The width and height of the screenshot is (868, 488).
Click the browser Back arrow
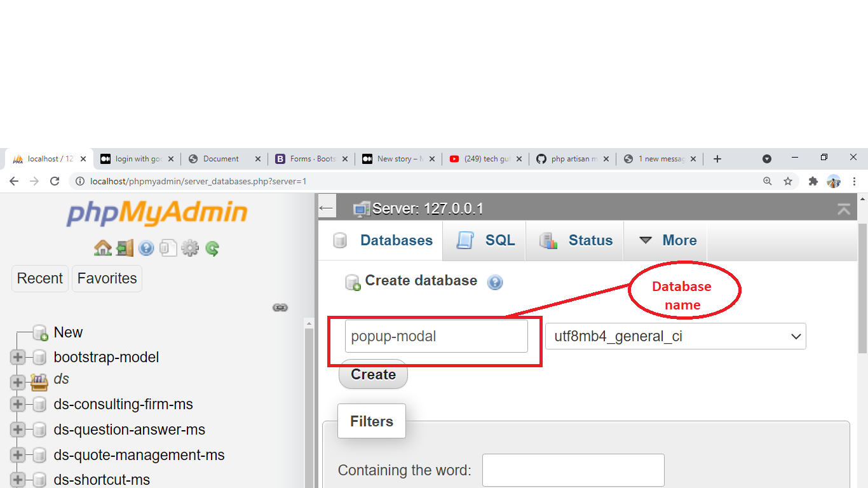click(14, 181)
